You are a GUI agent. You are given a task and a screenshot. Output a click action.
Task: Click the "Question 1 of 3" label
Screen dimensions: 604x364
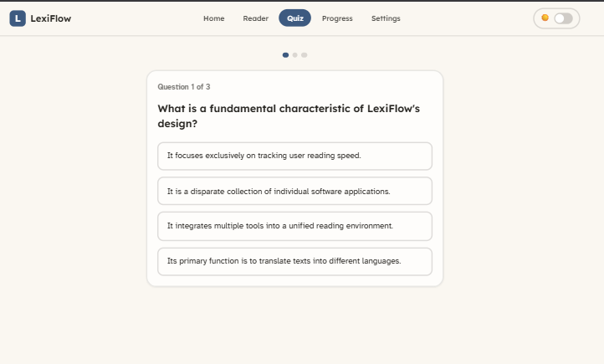click(184, 87)
